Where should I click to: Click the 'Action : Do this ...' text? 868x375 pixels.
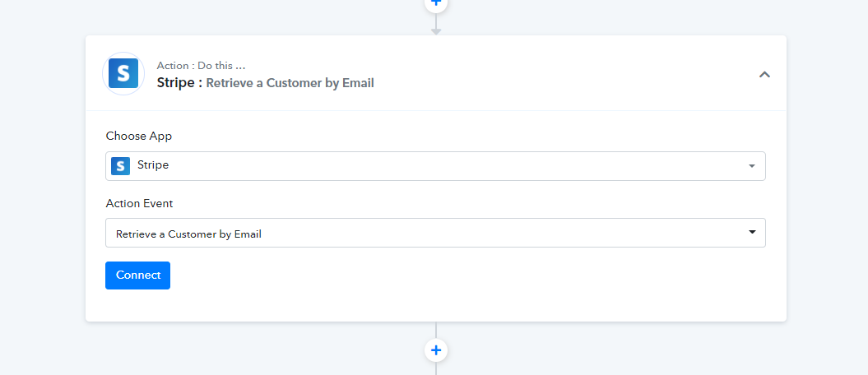point(201,66)
